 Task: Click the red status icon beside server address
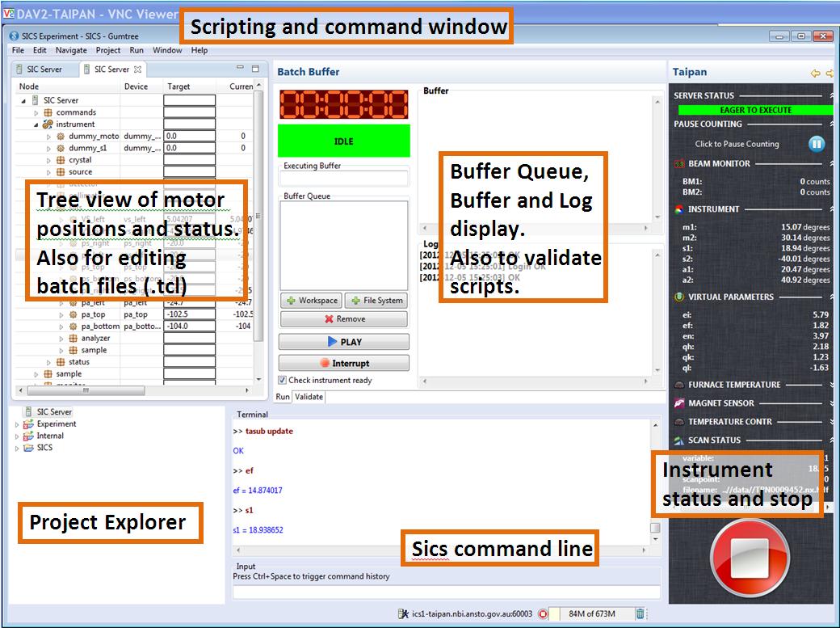point(543,613)
